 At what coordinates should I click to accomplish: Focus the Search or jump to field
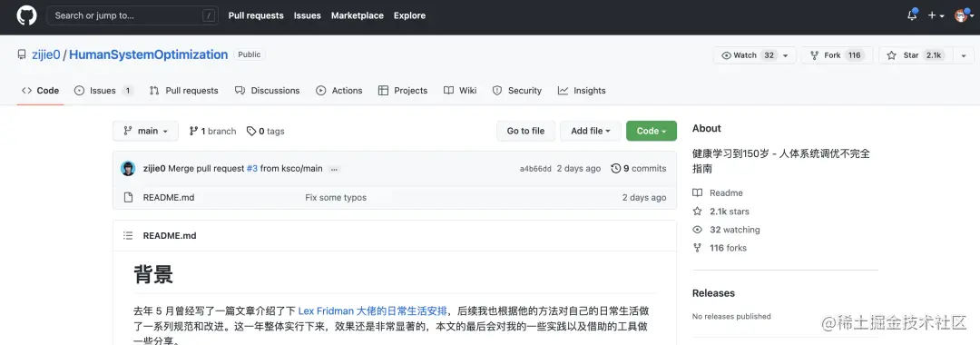[132, 15]
